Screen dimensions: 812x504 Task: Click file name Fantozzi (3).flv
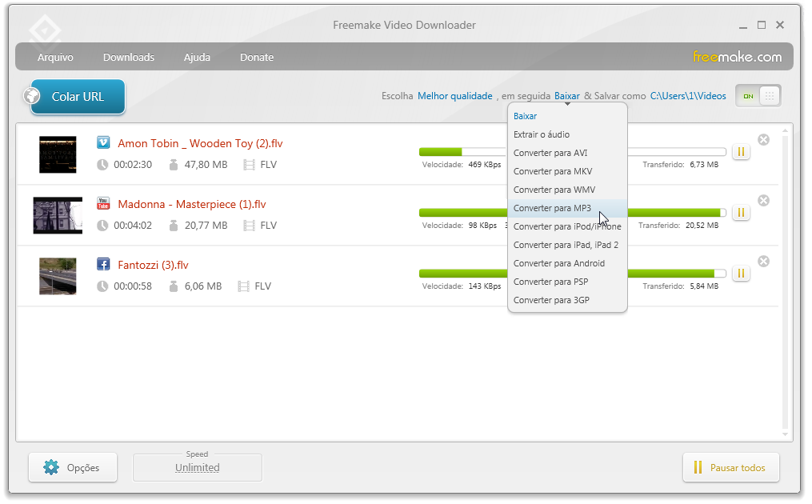[153, 265]
